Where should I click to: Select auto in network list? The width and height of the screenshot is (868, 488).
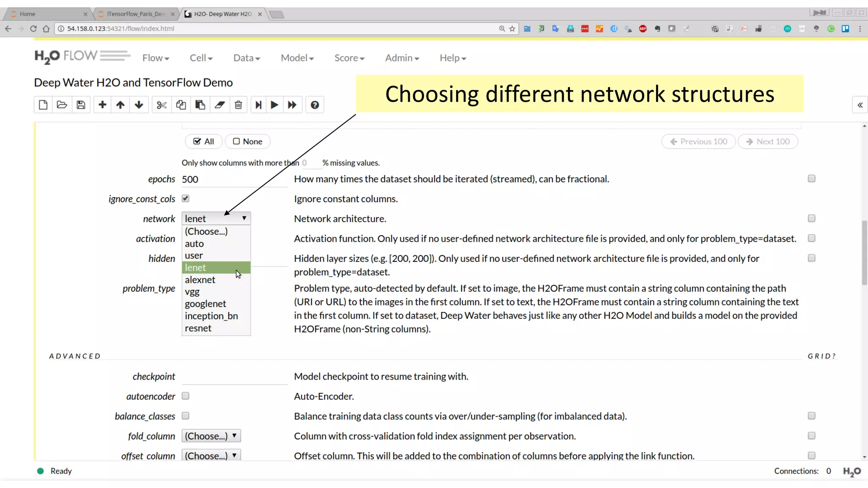(x=216, y=244)
